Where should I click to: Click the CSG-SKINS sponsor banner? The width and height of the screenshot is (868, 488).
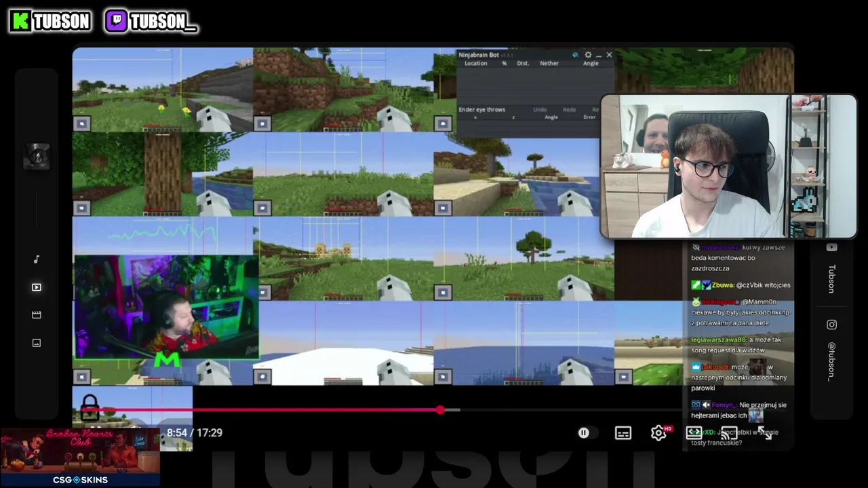[x=80, y=457]
